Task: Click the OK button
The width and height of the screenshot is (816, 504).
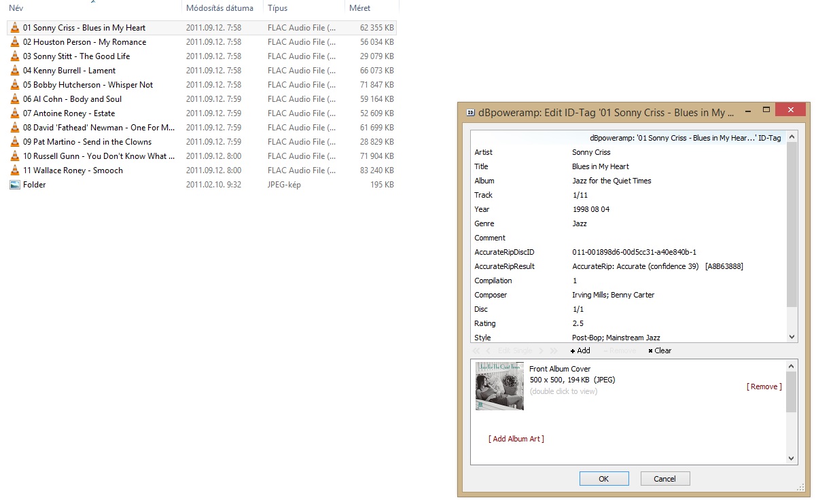Action: click(x=604, y=479)
